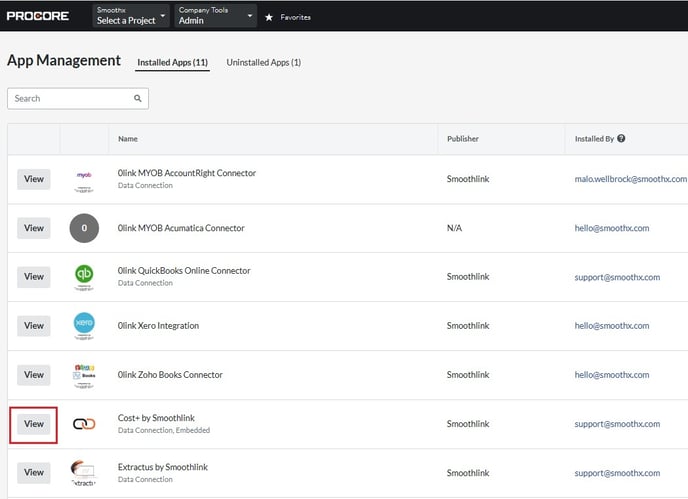Screen dimensions: 688x499
Task: Click support@smoothx.com in Cost+ row
Action: [617, 424]
